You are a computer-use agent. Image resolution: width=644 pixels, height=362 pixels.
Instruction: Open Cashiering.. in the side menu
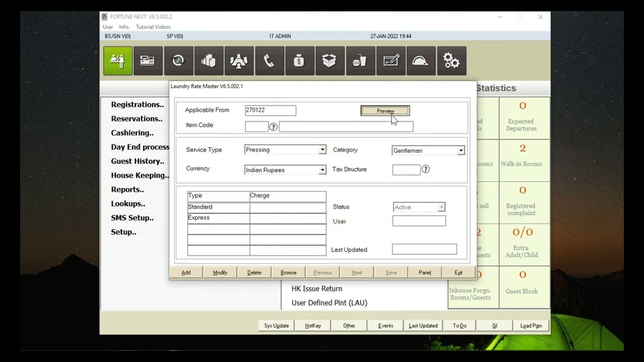tap(132, 133)
